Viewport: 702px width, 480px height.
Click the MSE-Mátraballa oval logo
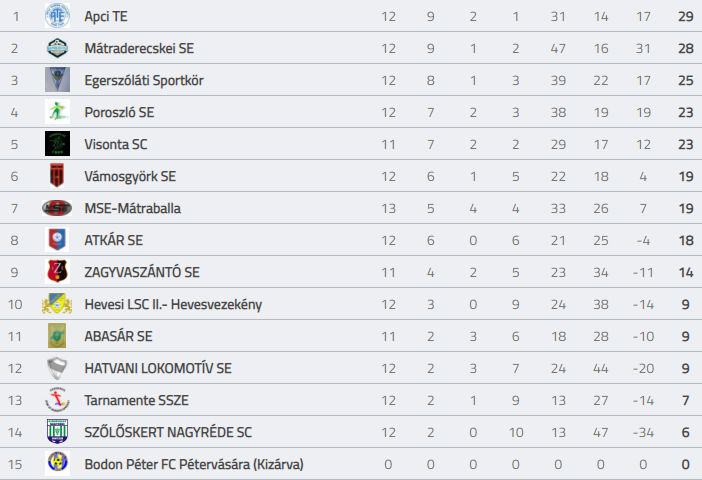57,208
